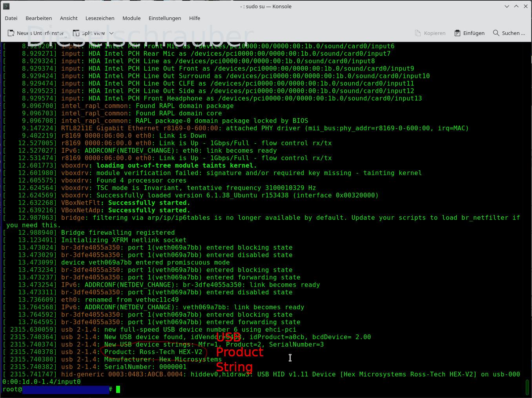Image resolution: width=532 pixels, height=398 pixels.
Task: Click 'eth0: renamed from vethec11c49' line
Action: [x=120, y=299]
